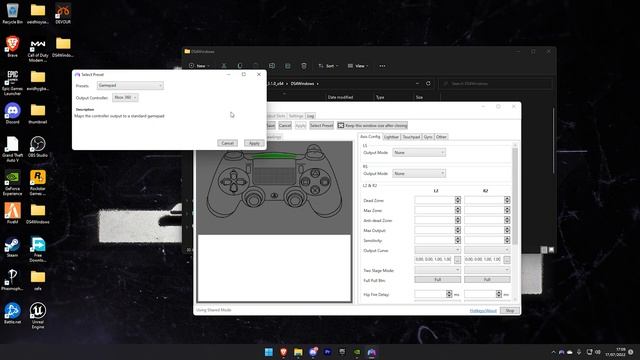The width and height of the screenshot is (640, 360).
Task: Open the R2 Two Stage Mode dropdown
Action: click(x=487, y=270)
